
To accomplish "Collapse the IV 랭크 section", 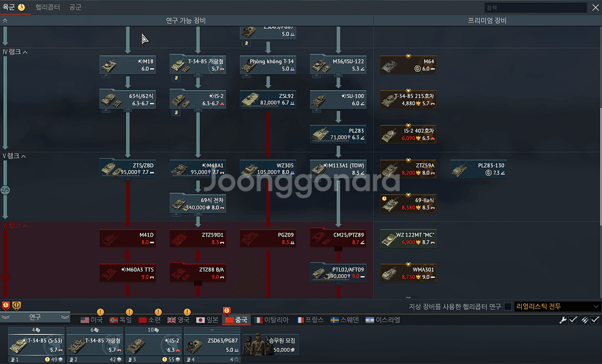I will [15, 52].
